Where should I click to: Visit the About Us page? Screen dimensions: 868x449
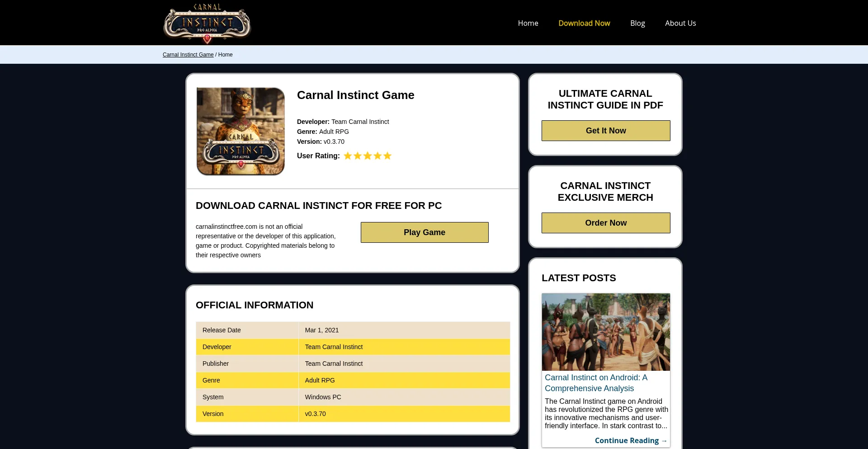680,23
